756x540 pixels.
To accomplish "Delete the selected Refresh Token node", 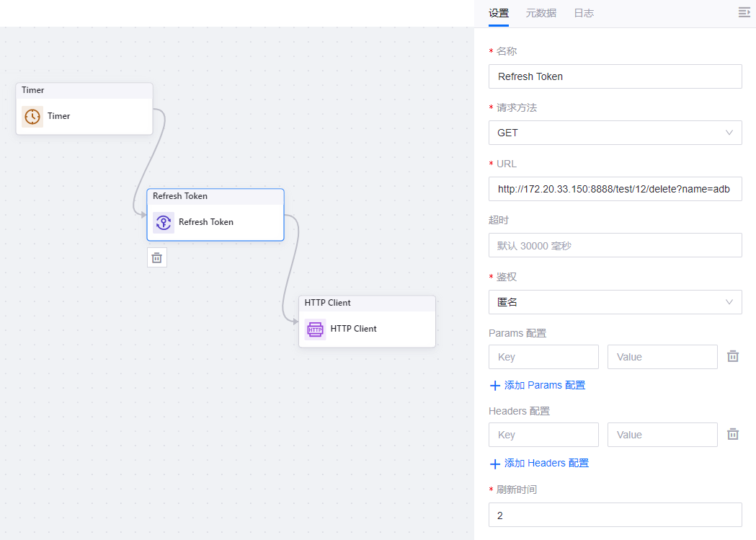I will pyautogui.click(x=157, y=257).
